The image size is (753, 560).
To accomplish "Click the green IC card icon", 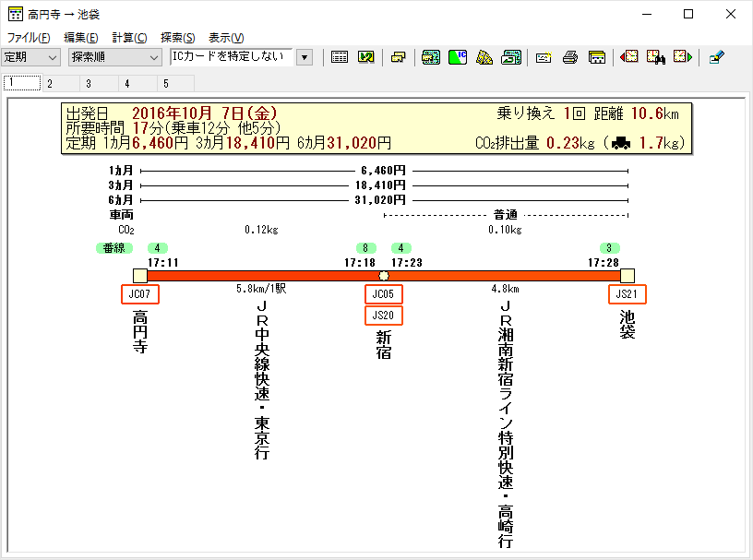I will 458,57.
